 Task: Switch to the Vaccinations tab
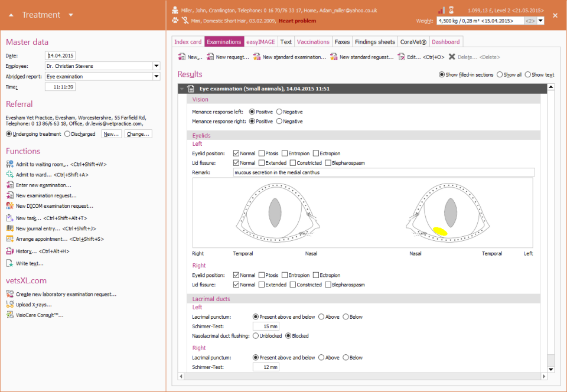click(x=313, y=42)
